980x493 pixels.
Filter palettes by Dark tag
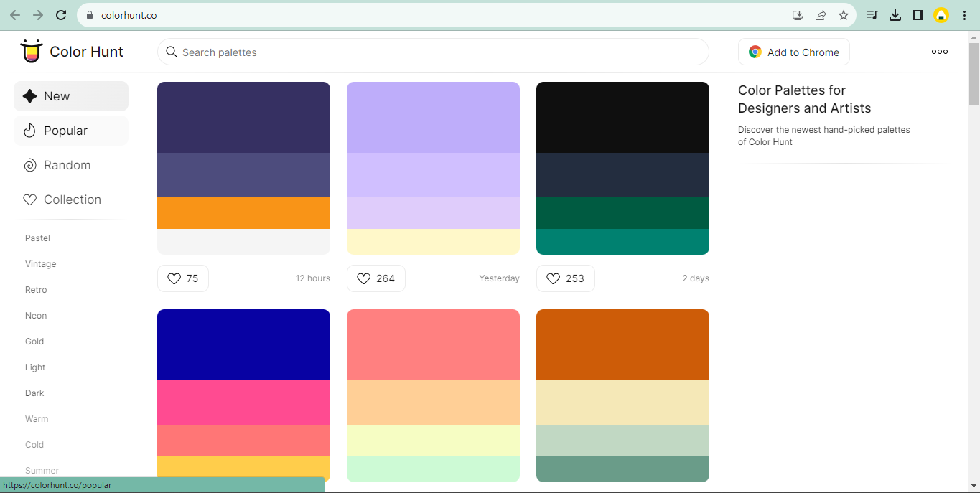(x=34, y=393)
